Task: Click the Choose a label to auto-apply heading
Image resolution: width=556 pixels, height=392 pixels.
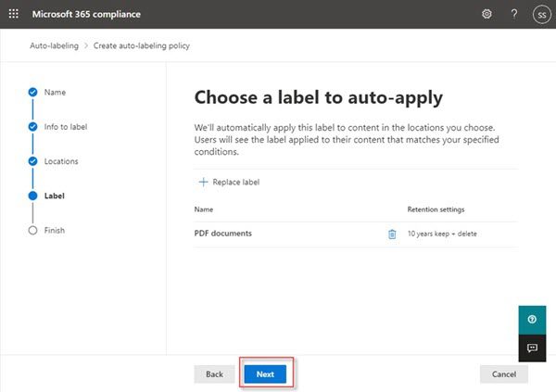Action: (x=319, y=97)
